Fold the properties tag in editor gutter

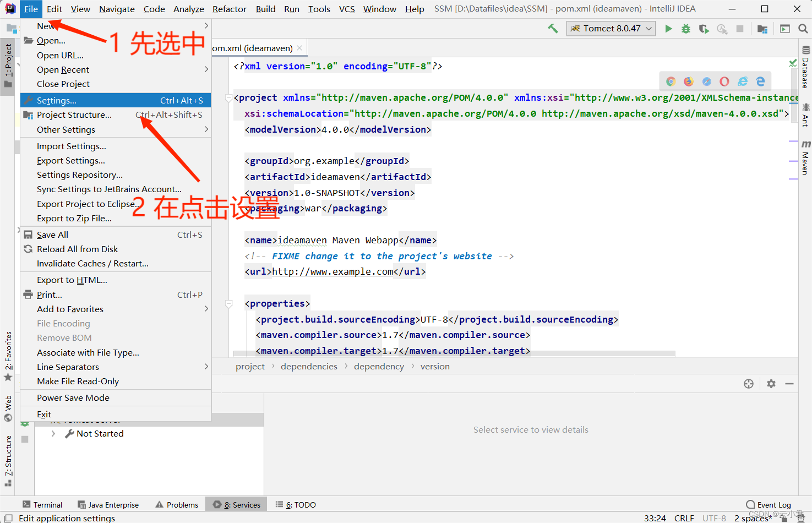coord(229,304)
